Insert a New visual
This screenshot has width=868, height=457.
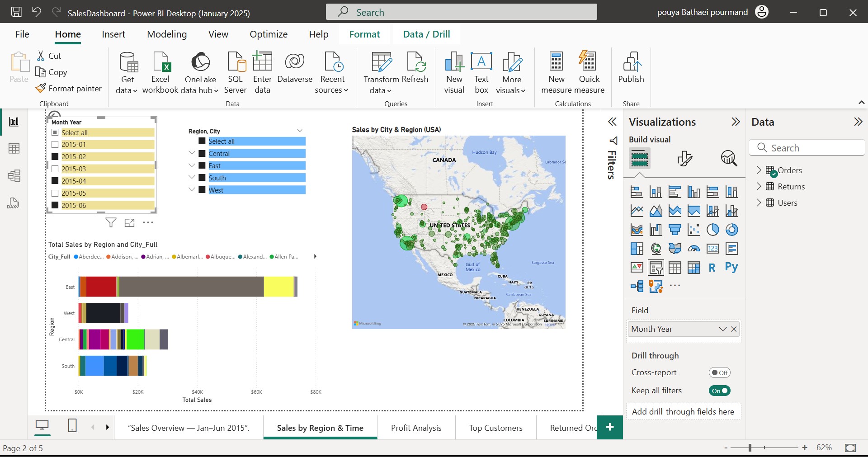[454, 72]
